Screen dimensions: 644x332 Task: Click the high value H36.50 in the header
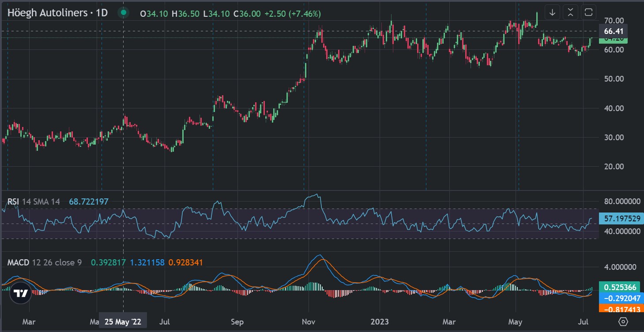pyautogui.click(x=185, y=14)
